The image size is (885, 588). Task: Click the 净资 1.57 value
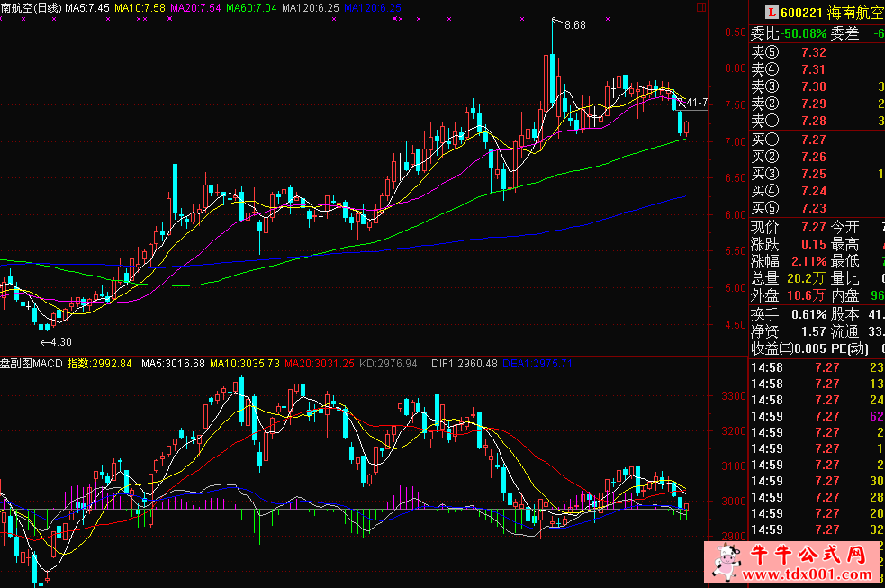[814, 331]
